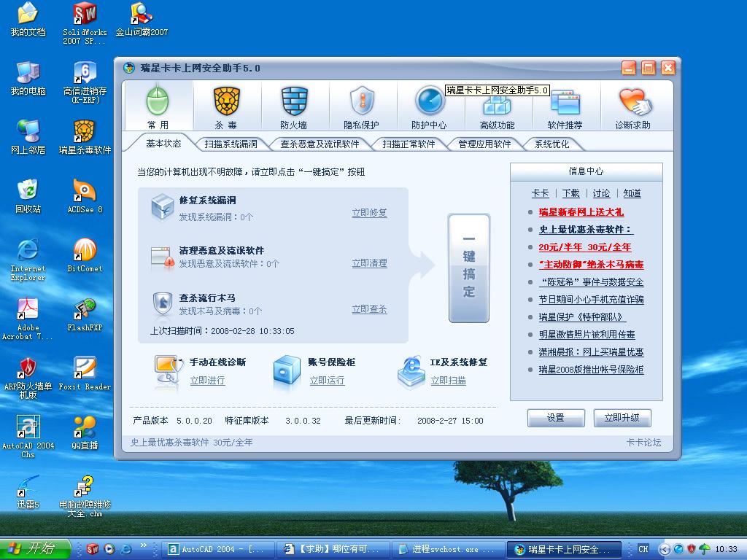Click the IE及系统修复 icon
This screenshot has width=747, height=560.
411,370
